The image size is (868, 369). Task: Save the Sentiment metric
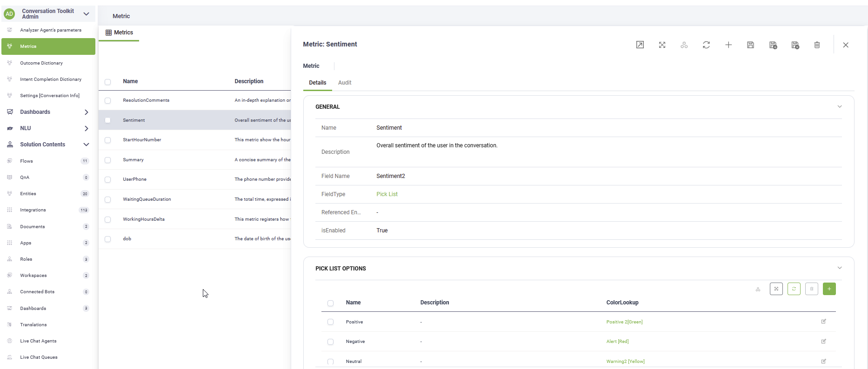(750, 45)
